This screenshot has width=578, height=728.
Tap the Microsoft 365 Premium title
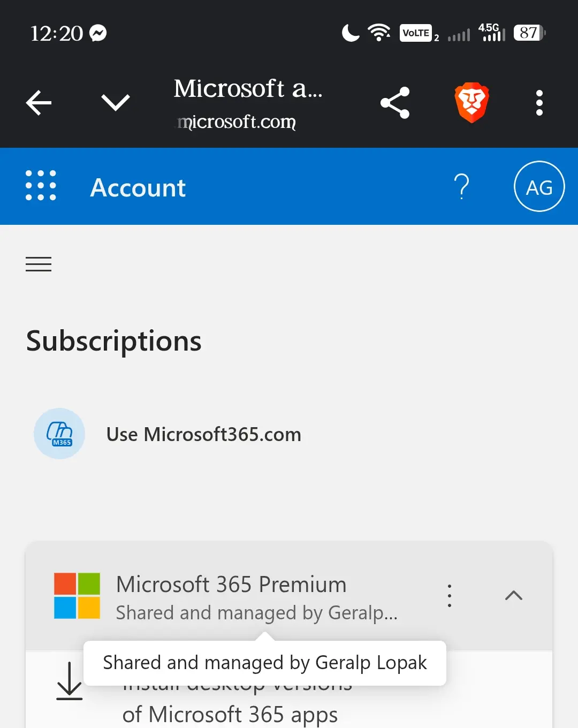click(231, 585)
